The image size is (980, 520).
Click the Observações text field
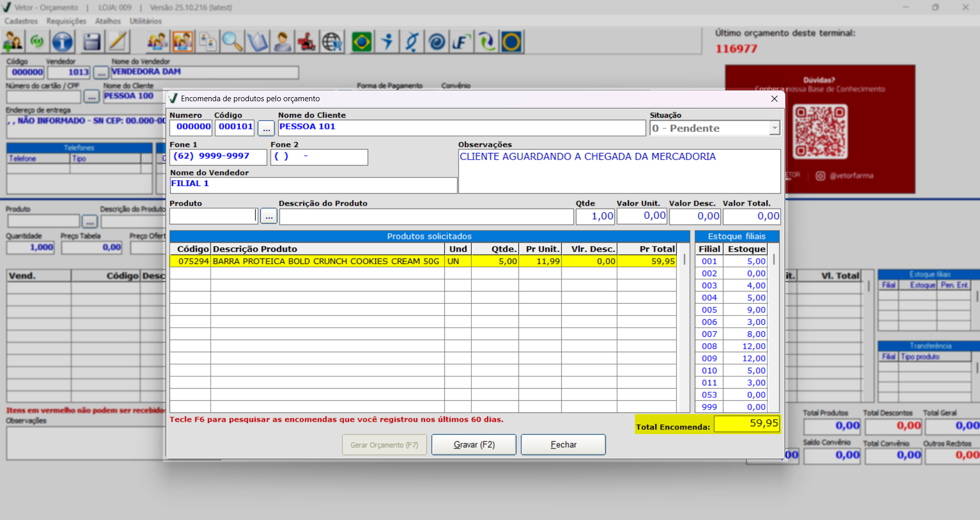coord(619,171)
